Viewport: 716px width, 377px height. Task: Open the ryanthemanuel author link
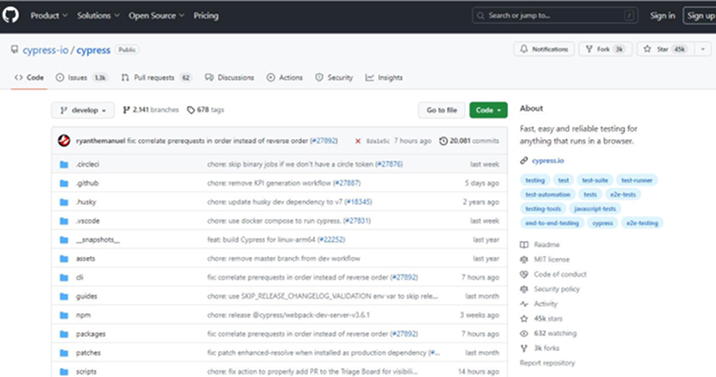point(100,141)
